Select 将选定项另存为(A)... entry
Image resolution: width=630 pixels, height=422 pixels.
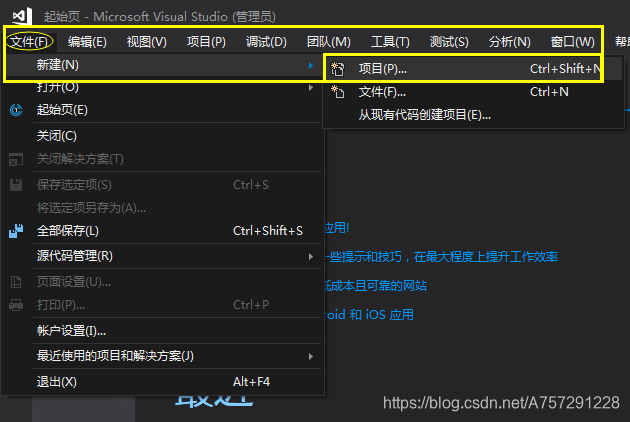coord(162,208)
